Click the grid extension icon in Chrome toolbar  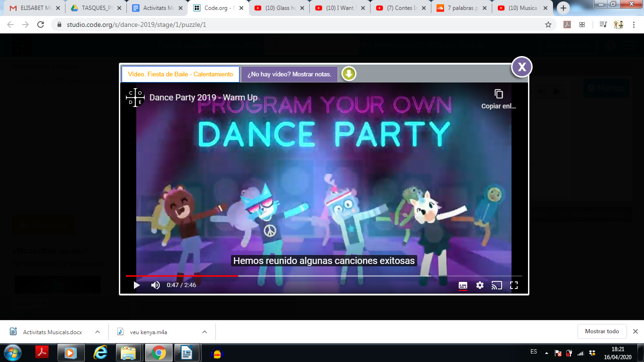click(582, 25)
